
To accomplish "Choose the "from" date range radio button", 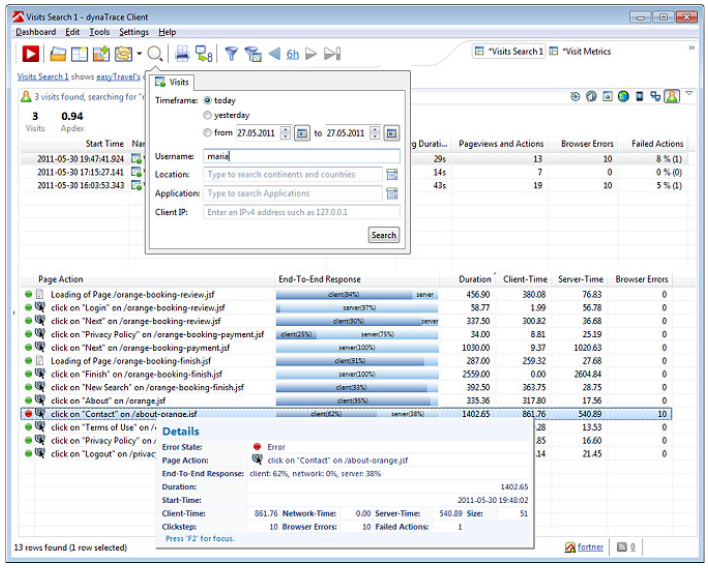I will click(208, 133).
